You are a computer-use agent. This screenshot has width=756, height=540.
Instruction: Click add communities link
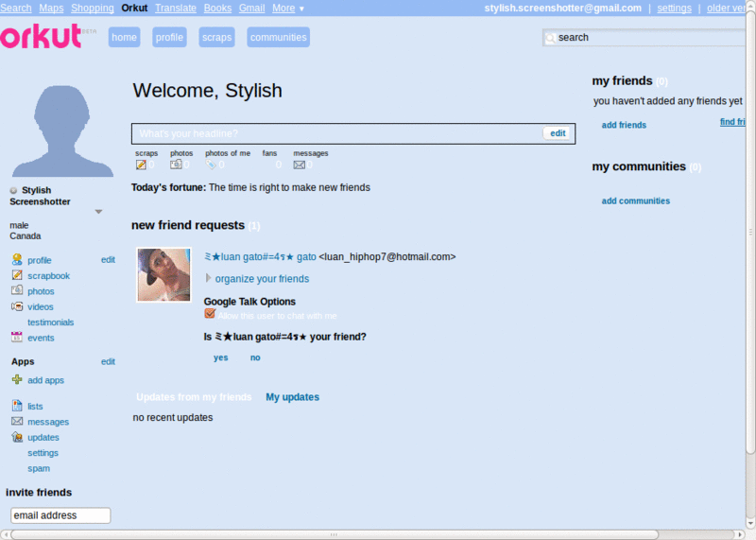[x=635, y=200]
